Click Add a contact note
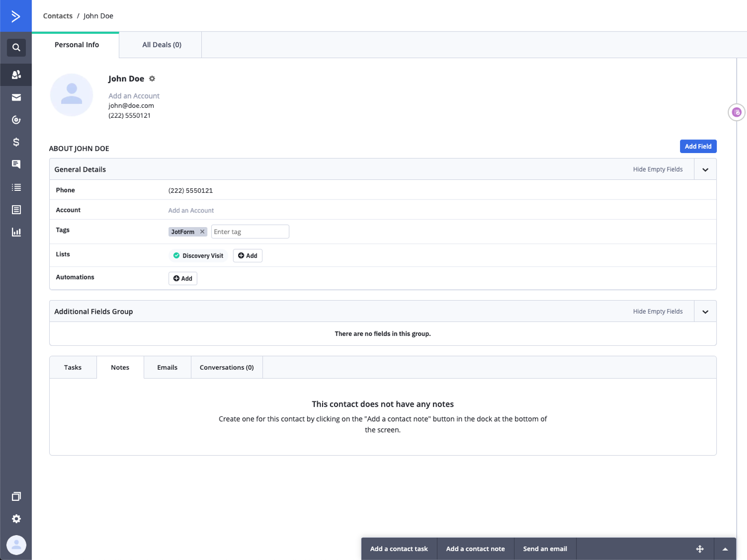The image size is (747, 560). pyautogui.click(x=475, y=549)
